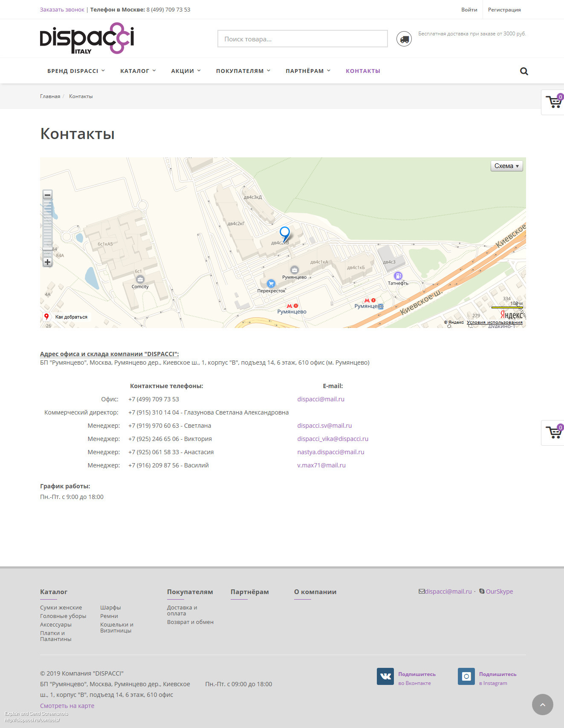Image resolution: width=564 pixels, height=728 pixels.
Task: Open footer Аксессуары link
Action: [56, 625]
